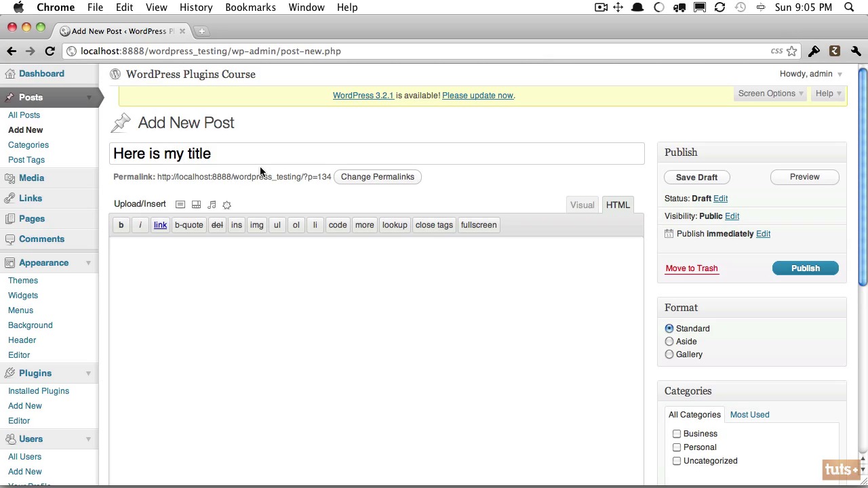Image resolution: width=868 pixels, height=488 pixels.
Task: Click the Add Audio upload icon
Action: (x=212, y=205)
